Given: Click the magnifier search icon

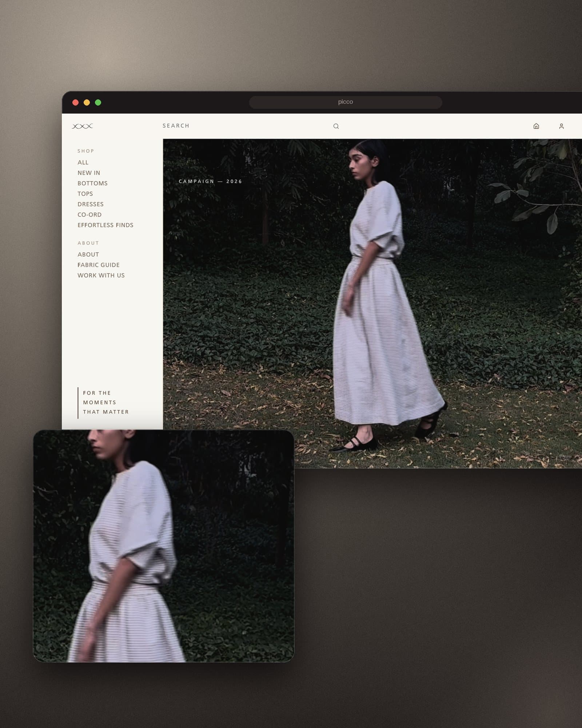Looking at the screenshot, I should point(336,126).
